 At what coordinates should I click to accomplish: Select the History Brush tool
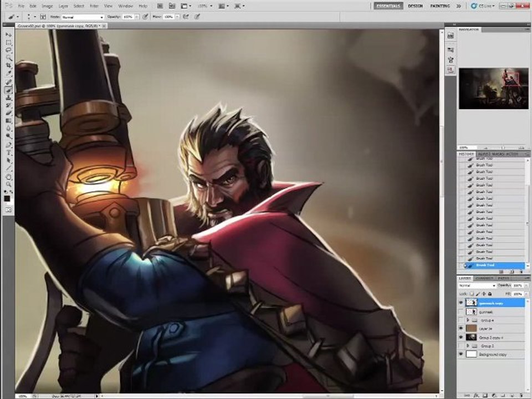click(x=8, y=105)
